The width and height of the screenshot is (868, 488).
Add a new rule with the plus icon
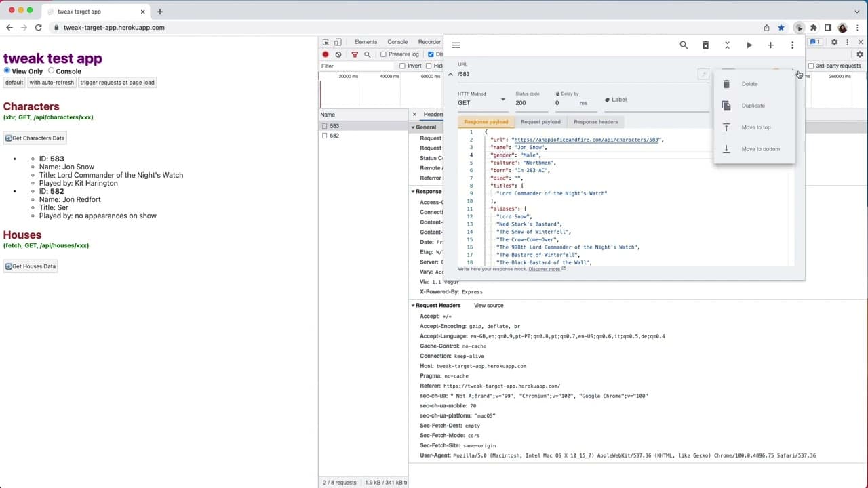click(770, 45)
